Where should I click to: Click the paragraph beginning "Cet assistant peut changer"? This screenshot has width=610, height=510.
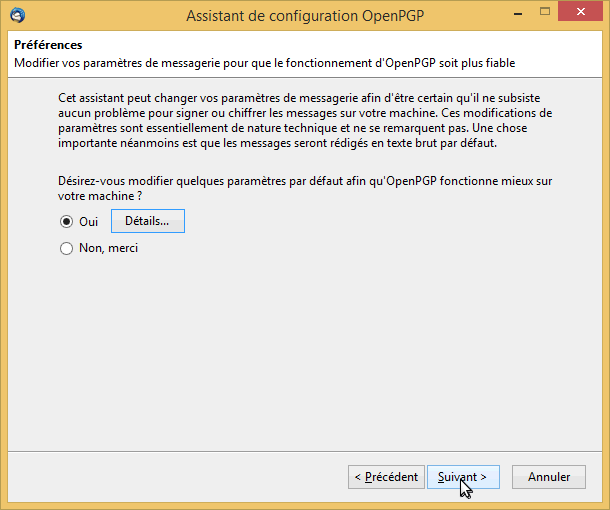(305, 121)
